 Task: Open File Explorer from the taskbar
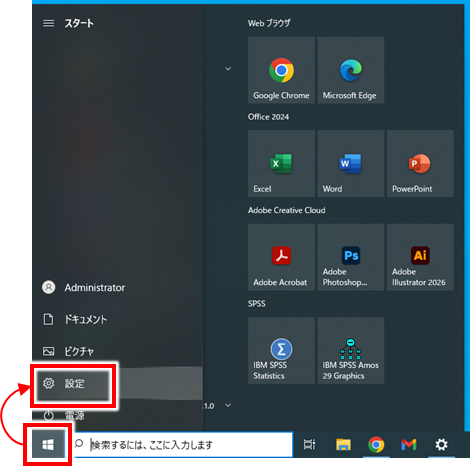tap(343, 444)
